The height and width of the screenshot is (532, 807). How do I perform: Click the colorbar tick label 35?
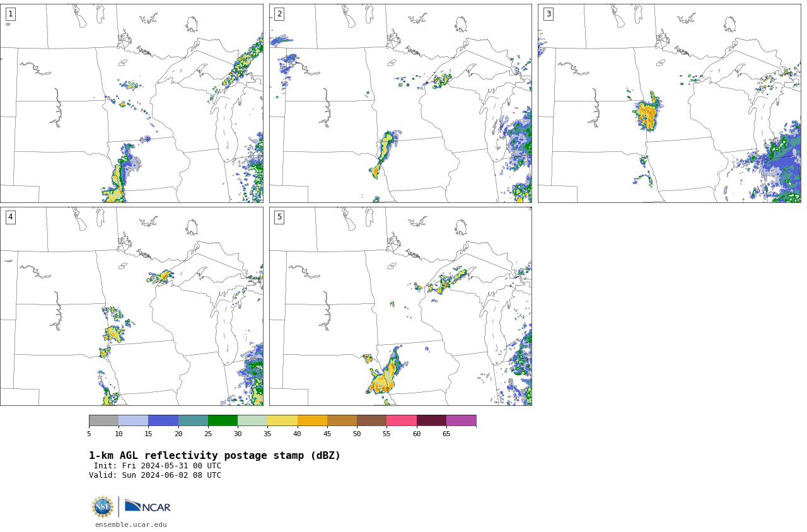[267, 434]
